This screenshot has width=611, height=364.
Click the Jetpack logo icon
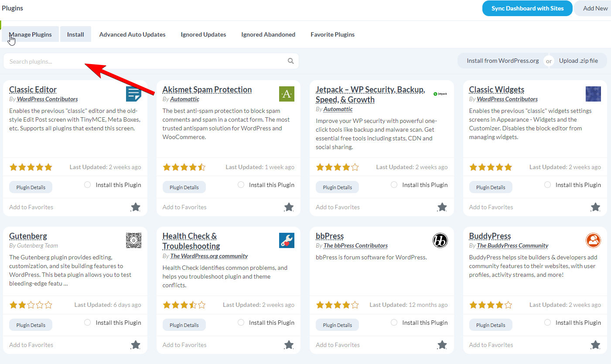pyautogui.click(x=440, y=93)
